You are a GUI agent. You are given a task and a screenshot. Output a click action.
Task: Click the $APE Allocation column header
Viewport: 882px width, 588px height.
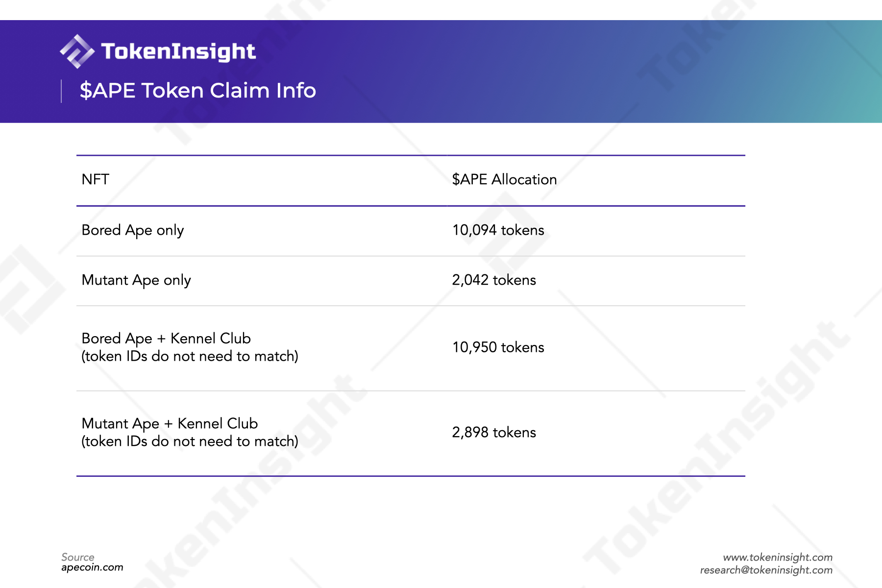coord(504,179)
